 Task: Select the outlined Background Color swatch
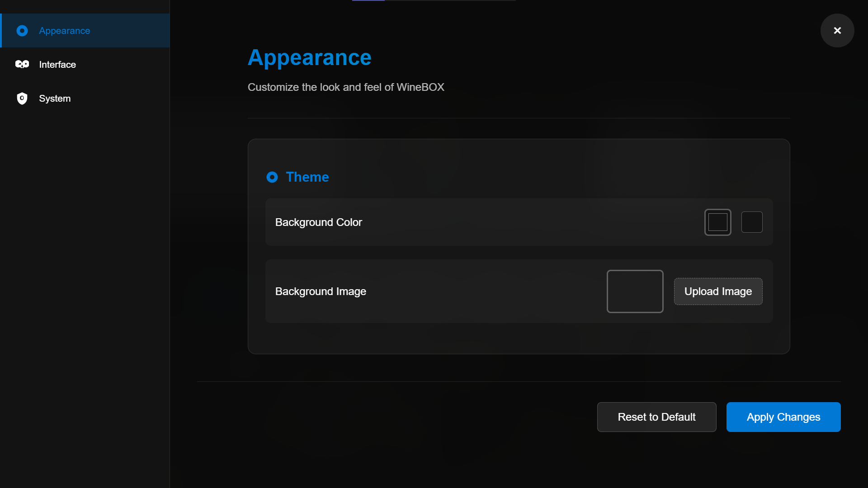tap(717, 222)
